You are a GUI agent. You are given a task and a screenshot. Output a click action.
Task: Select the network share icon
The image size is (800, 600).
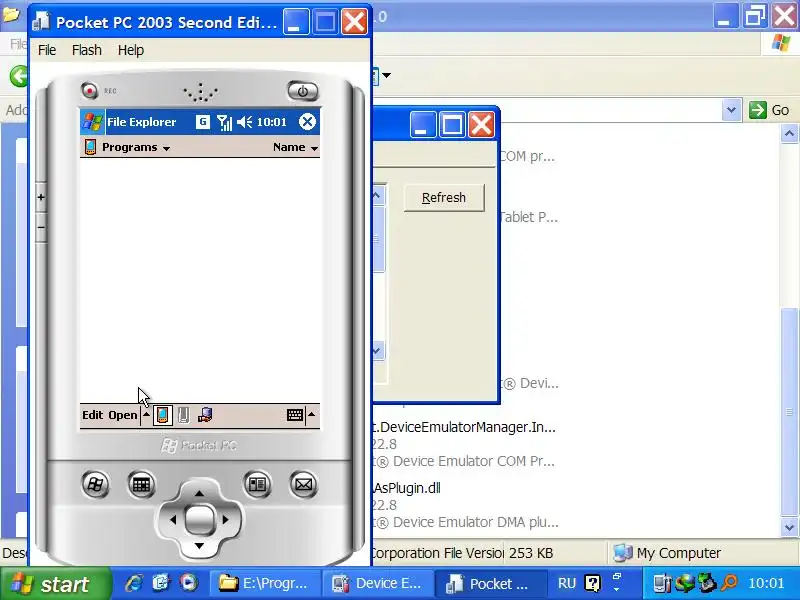(x=205, y=415)
